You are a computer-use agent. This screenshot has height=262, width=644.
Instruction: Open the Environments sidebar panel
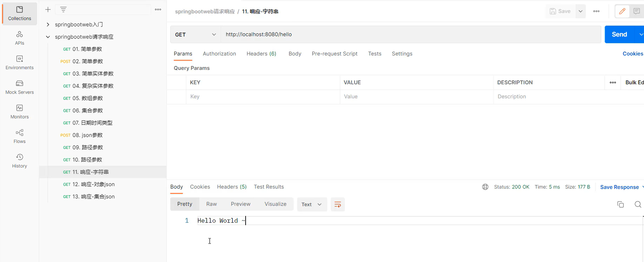(20, 63)
